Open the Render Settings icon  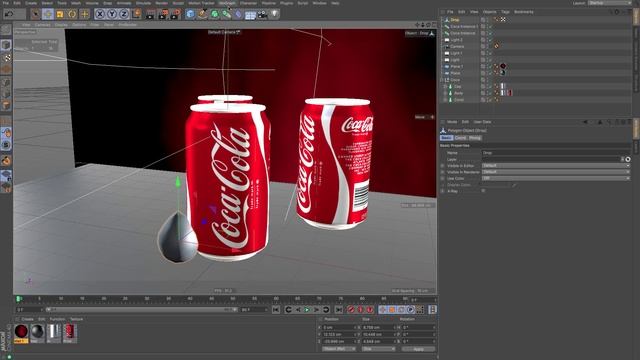(x=175, y=15)
